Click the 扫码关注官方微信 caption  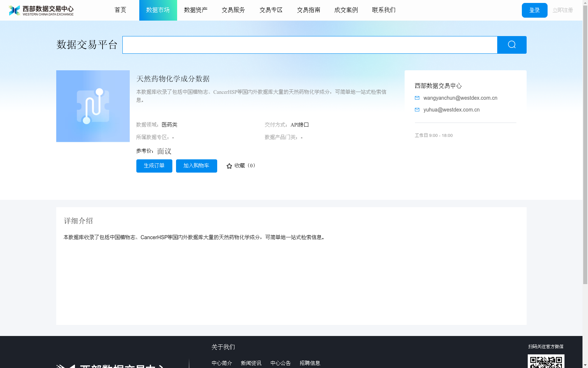(x=546, y=347)
